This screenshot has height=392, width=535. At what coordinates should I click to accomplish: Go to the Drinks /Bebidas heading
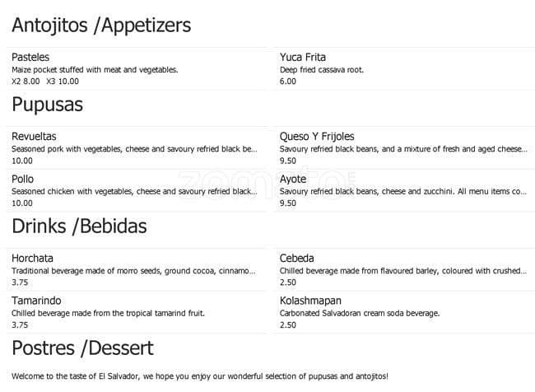(x=79, y=225)
